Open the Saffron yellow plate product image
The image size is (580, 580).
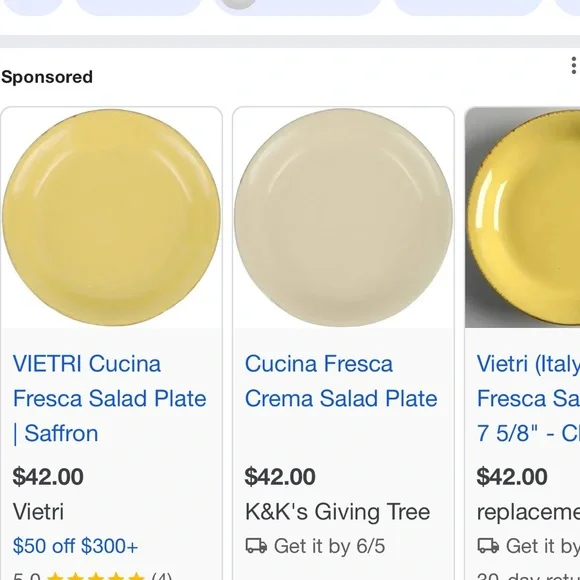pos(111,218)
